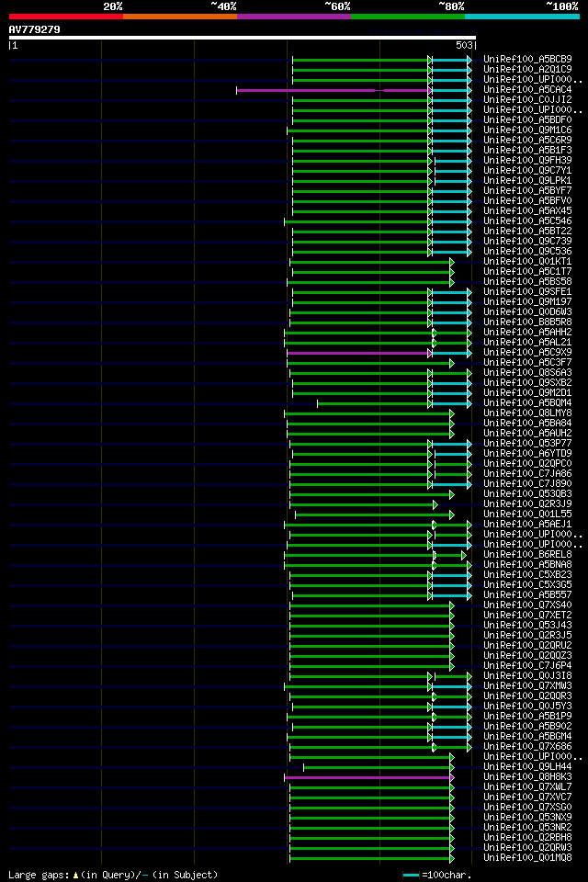
Task: Click the green alignment bar of UniRef100_Q9LH44
Action: 378,768
